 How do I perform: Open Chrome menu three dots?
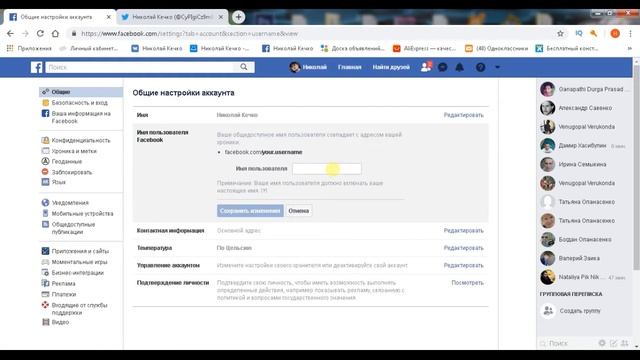(630, 33)
